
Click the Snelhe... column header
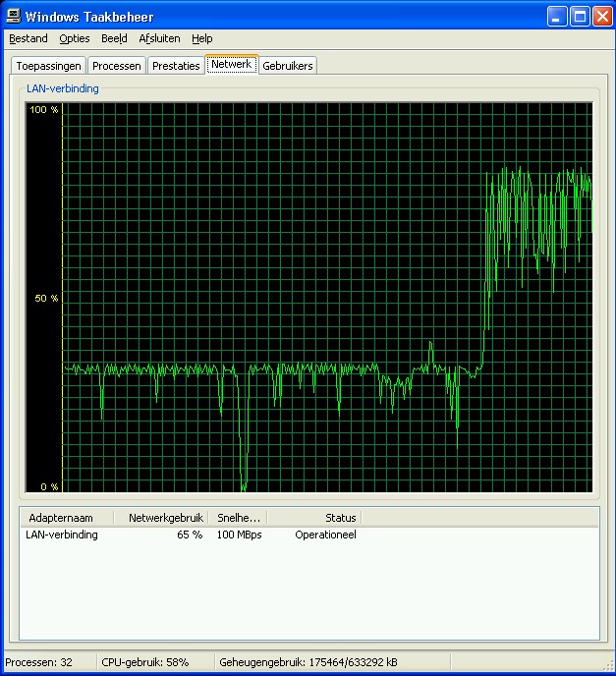[238, 518]
